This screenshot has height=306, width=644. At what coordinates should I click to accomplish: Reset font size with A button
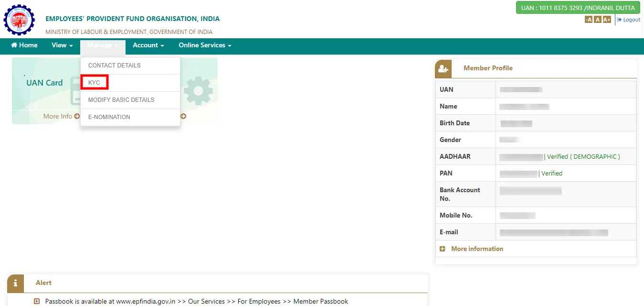(597, 20)
